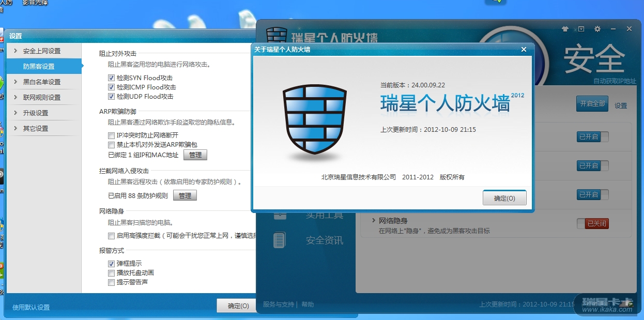644x320 pixels.
Task: Click 拦截网络入侵攻击 section heading
Action: coord(124,171)
